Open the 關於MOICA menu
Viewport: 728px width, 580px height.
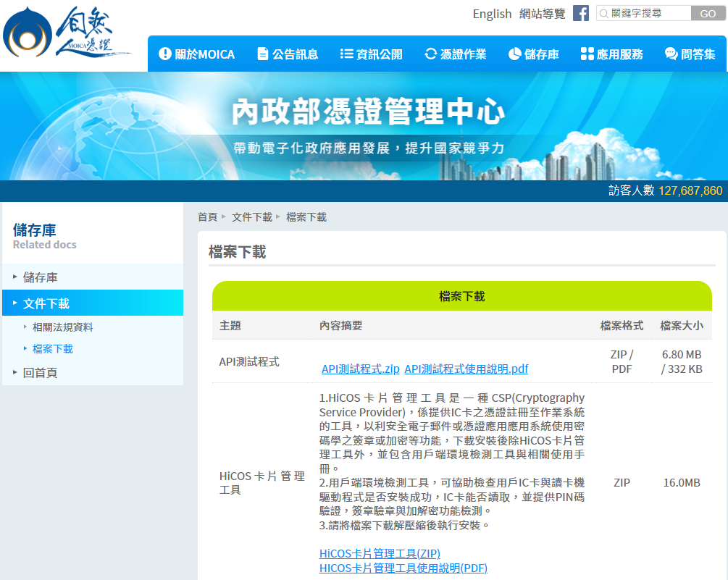click(196, 54)
